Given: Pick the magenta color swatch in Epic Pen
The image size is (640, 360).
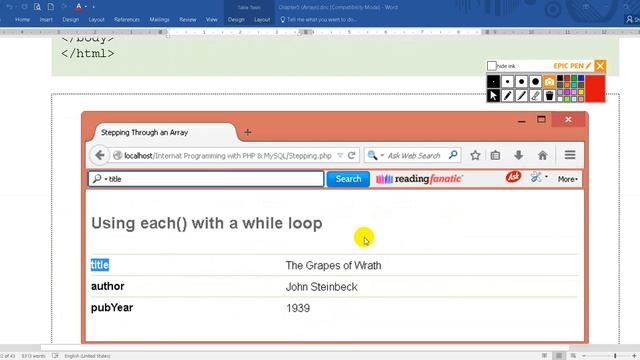Looking at the screenshot, I should click(567, 92).
